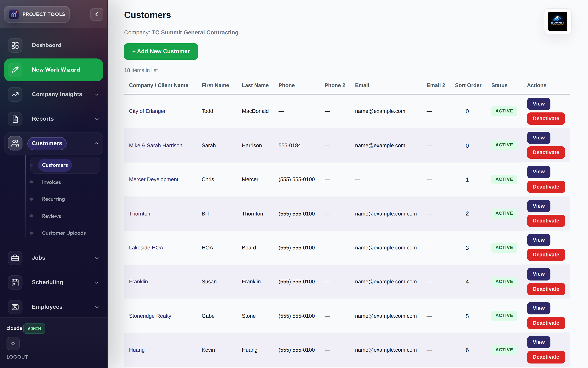588x368 pixels.
Task: Click the '18 items in list' text
Action: 141,70
